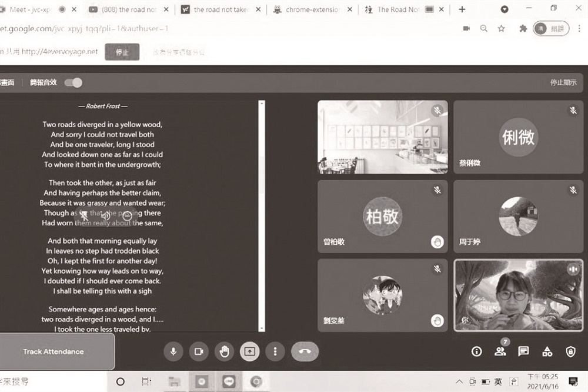588x392 pixels.
Task: Click the raised hand icon on 曾柏敬's tile
Action: [437, 242]
